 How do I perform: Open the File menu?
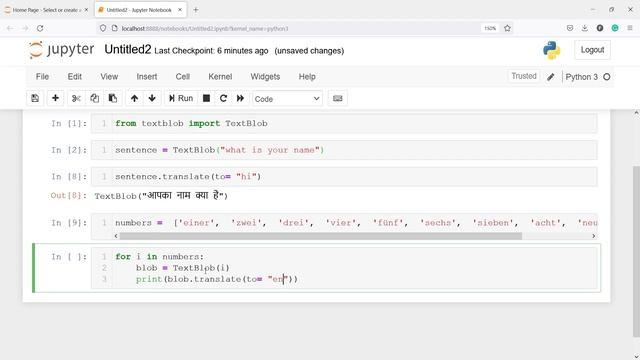(x=42, y=77)
